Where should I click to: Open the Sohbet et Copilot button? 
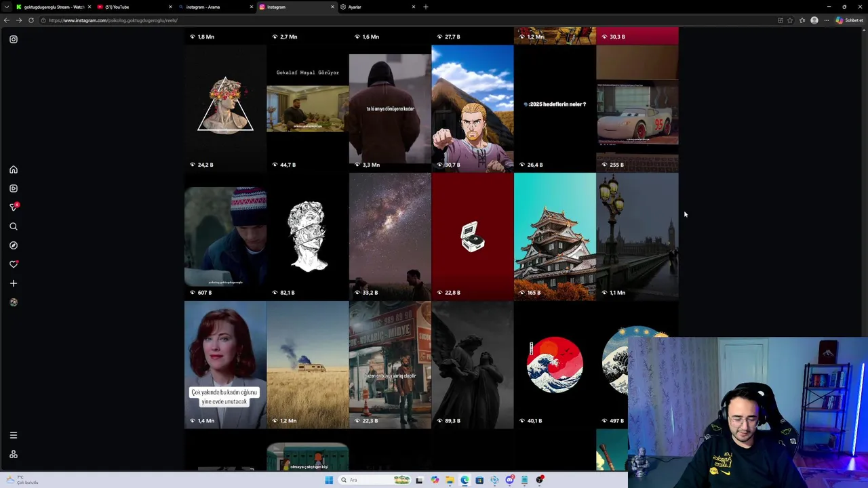tap(850, 20)
